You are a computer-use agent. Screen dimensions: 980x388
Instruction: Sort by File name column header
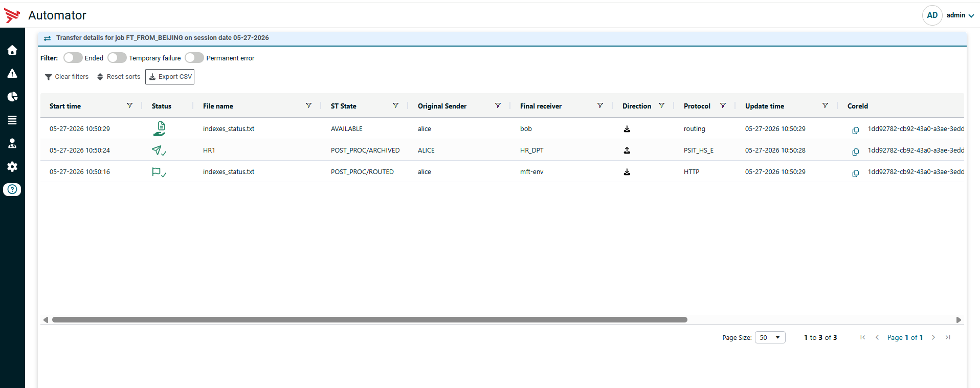click(x=218, y=106)
